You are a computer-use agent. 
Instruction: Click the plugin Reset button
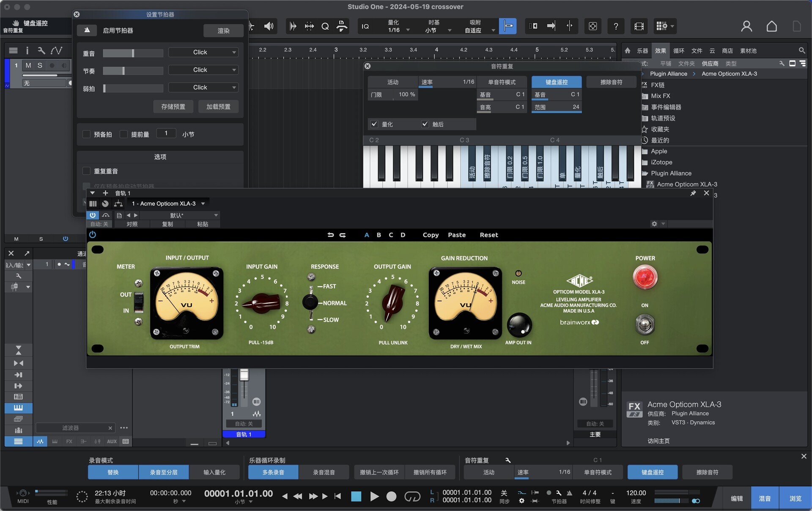coord(489,235)
